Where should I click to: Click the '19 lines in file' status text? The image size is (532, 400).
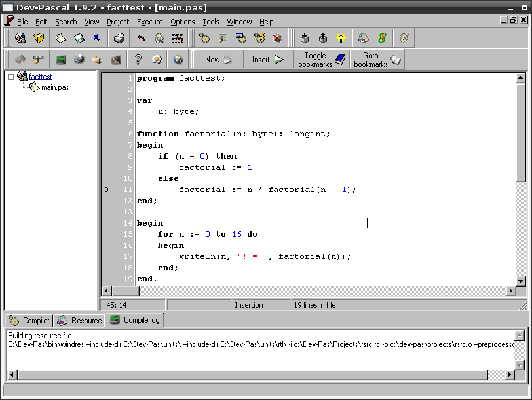tap(315, 305)
